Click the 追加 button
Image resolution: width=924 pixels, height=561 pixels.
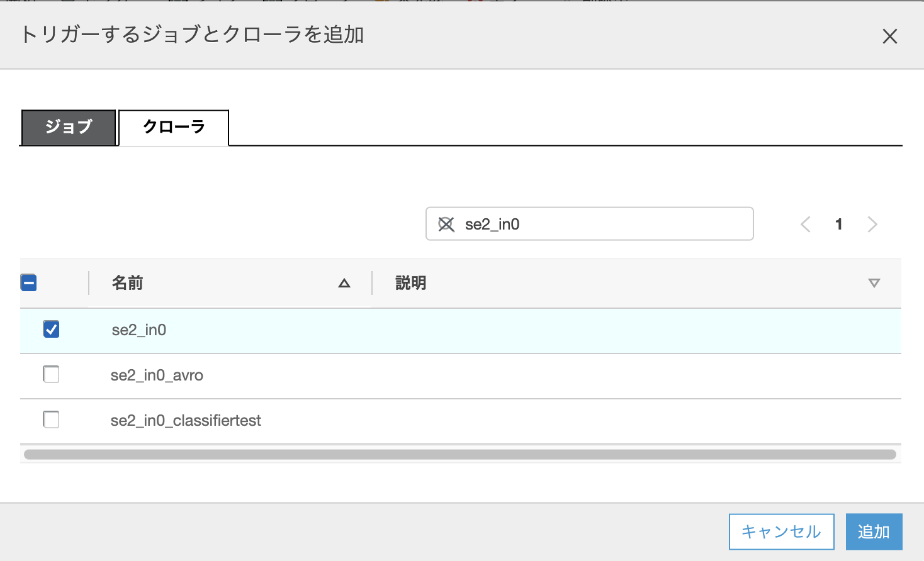874,531
